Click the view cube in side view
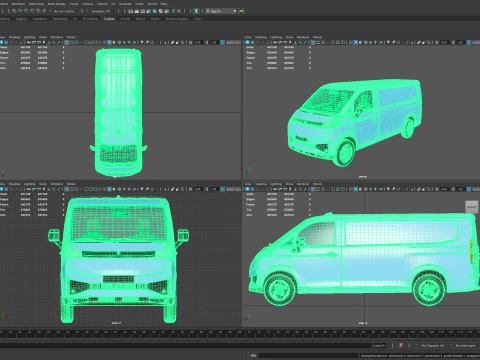Screen dimensions: 480x360 (x=471, y=207)
